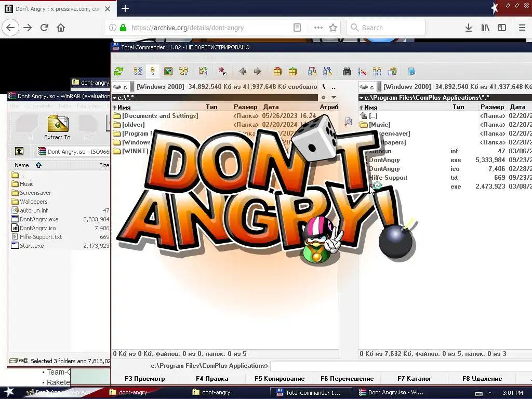Open left panel drive C dropdown

[x=123, y=87]
